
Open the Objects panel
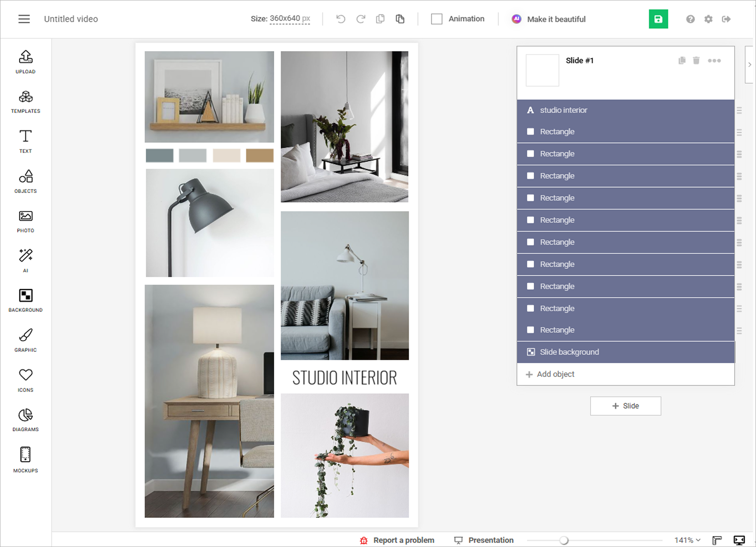[x=26, y=181]
